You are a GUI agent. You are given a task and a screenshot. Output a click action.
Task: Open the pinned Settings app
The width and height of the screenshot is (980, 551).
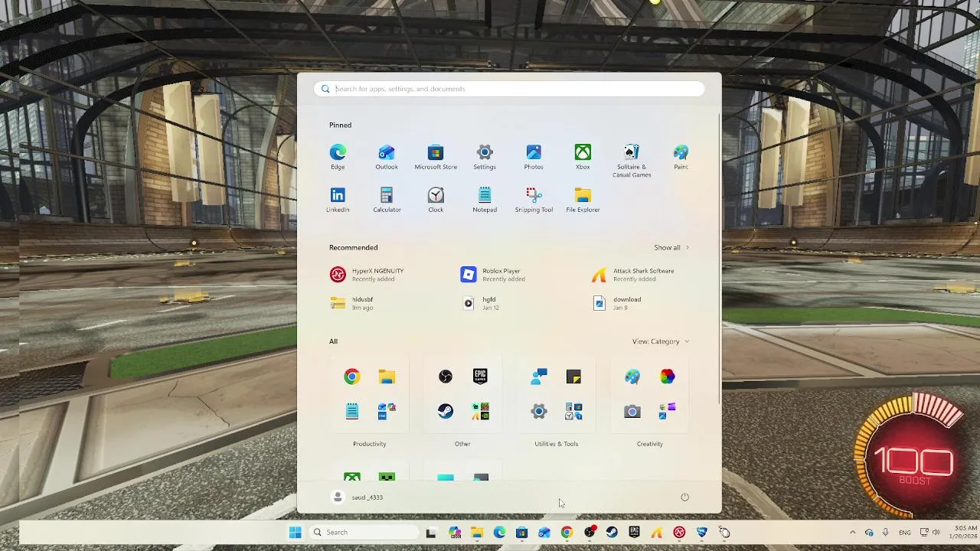click(485, 157)
